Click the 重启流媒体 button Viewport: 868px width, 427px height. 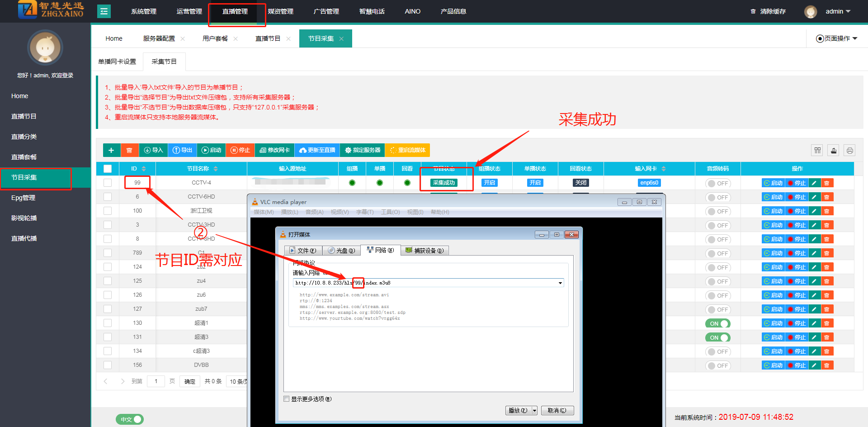407,150
